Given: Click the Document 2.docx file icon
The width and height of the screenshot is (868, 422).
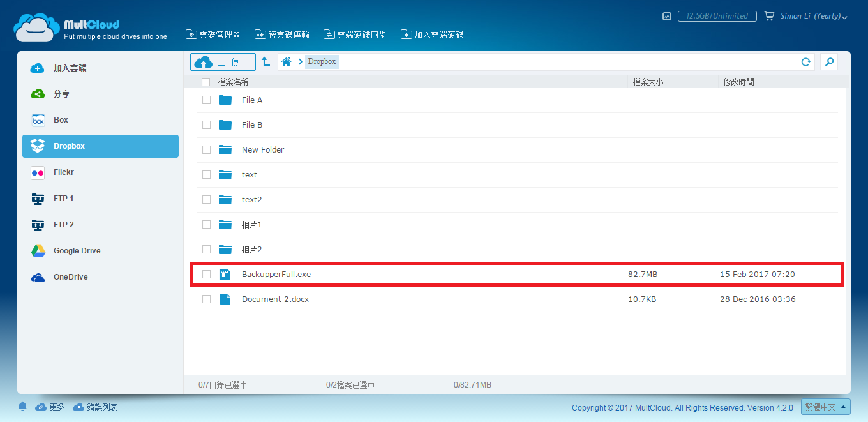Looking at the screenshot, I should [x=225, y=299].
